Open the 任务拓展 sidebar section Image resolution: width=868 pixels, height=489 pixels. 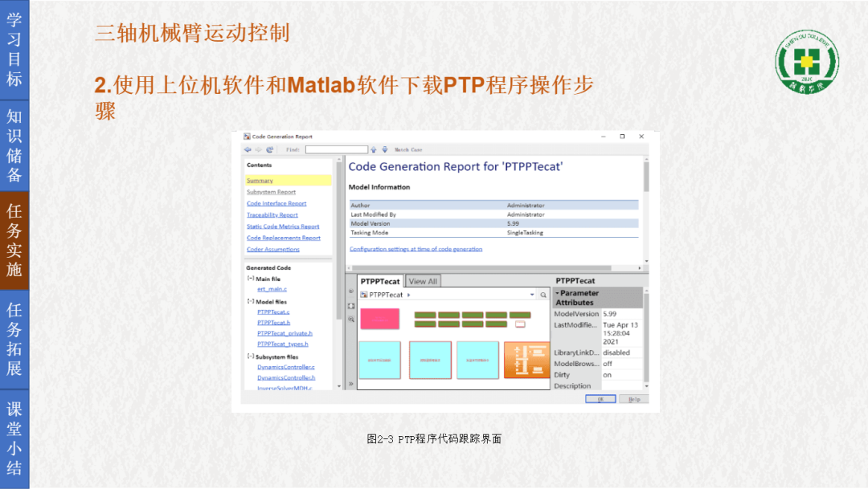pyautogui.click(x=14, y=340)
